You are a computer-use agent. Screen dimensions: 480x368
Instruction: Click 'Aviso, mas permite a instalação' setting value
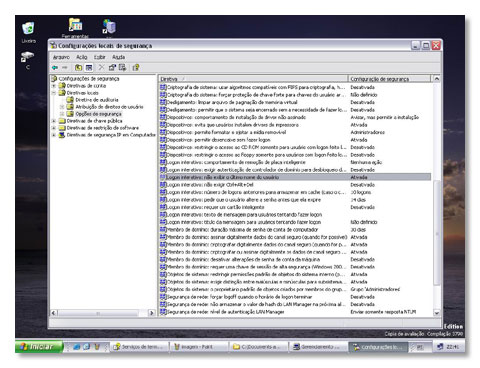(385, 117)
